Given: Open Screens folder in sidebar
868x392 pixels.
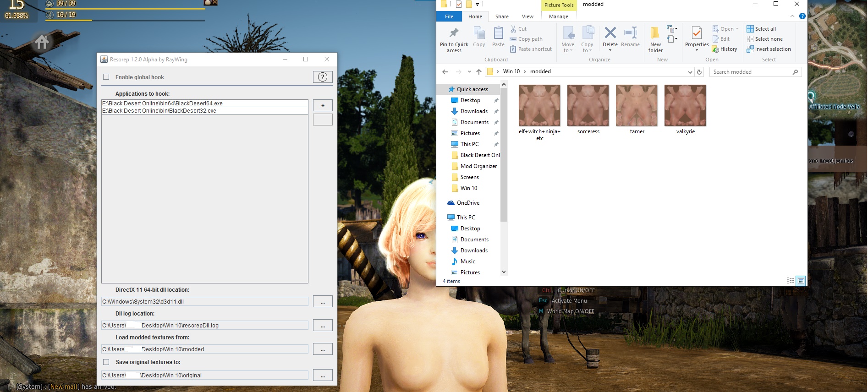Looking at the screenshot, I should coord(465,177).
